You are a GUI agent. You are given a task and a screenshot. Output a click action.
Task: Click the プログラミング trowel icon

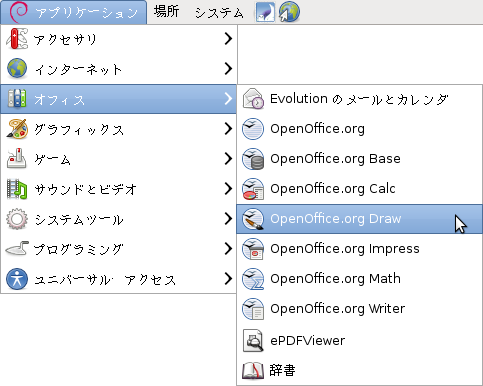[17, 249]
